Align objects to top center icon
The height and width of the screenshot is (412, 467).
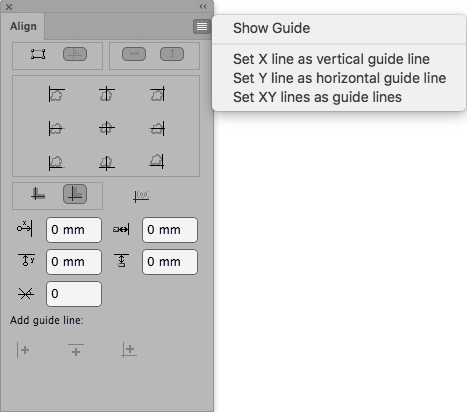tap(107, 94)
